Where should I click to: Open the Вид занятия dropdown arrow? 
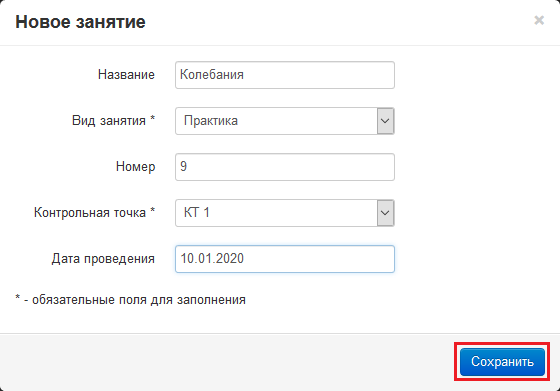(x=385, y=121)
